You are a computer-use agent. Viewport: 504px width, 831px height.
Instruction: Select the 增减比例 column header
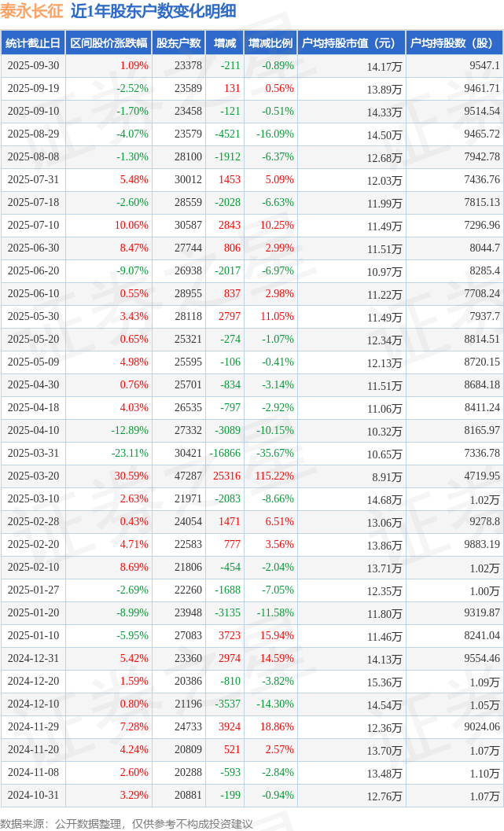point(270,43)
